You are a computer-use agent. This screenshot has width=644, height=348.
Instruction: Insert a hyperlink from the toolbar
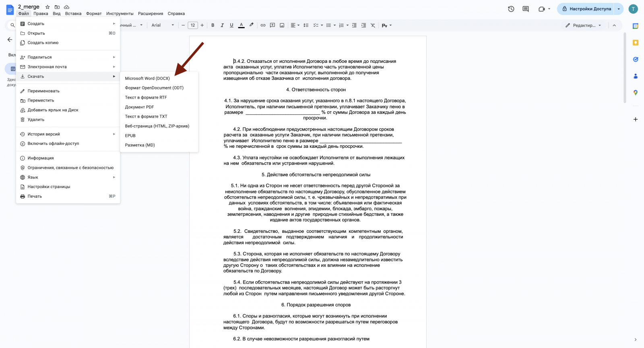263,25
